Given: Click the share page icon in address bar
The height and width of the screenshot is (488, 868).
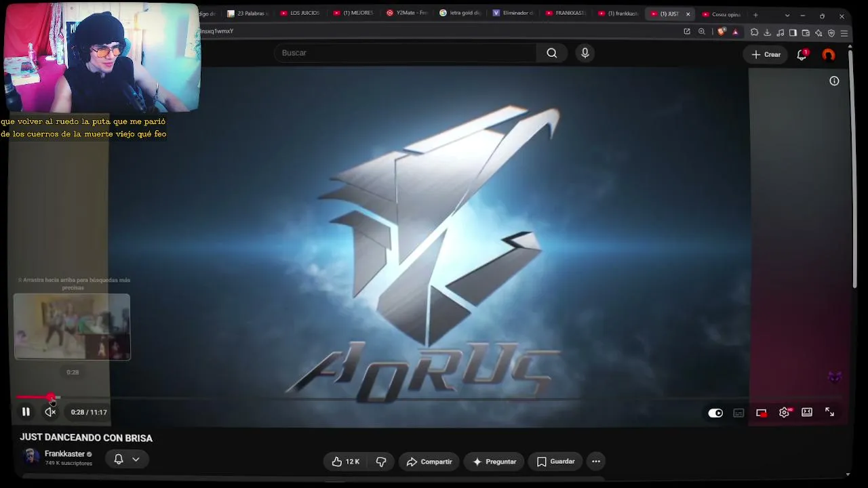Looking at the screenshot, I should pyautogui.click(x=687, y=32).
